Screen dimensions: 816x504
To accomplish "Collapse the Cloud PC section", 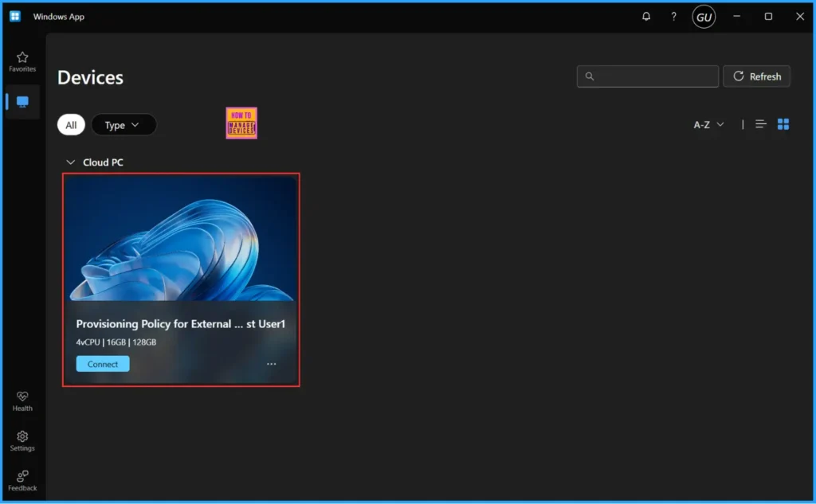I will [x=71, y=162].
